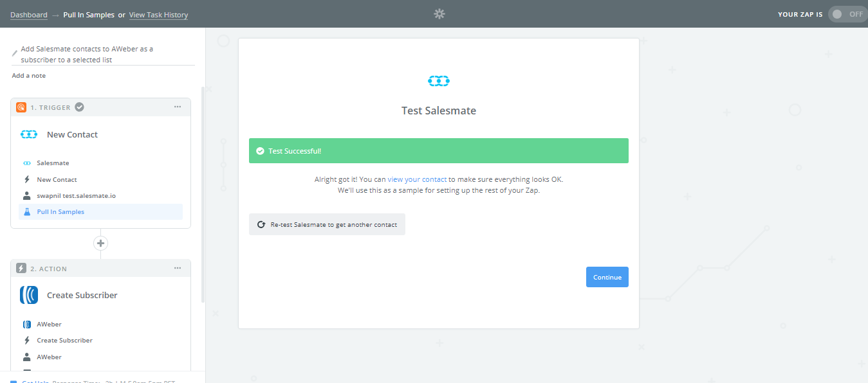
Task: Click the pencil icon beside the Zap name
Action: pyautogui.click(x=15, y=53)
